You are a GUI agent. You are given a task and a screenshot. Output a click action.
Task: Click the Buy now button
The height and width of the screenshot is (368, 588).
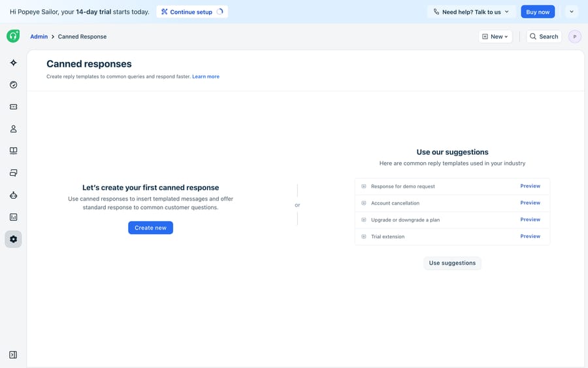[538, 12]
